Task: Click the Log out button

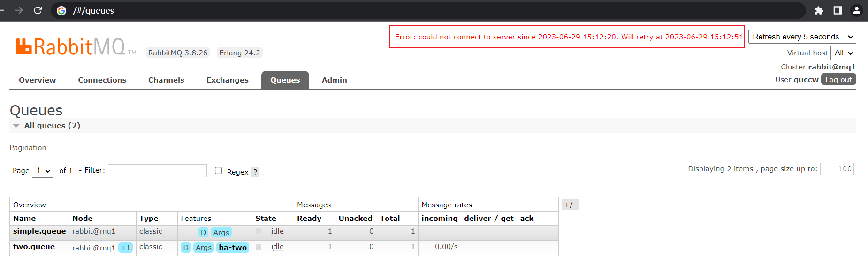Action: point(838,80)
